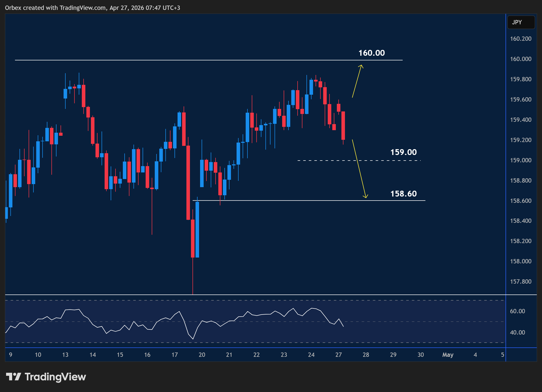Select the dashed 159.00 level line

coord(355,160)
